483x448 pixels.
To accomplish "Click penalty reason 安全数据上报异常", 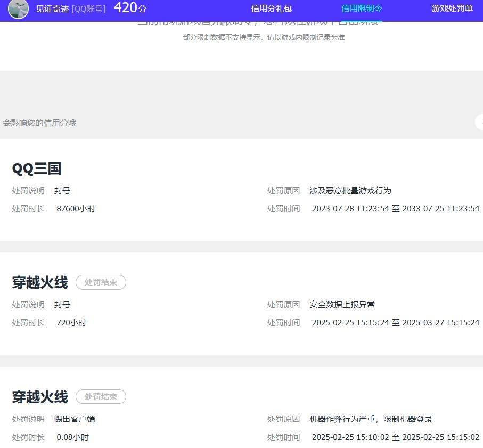I will [x=342, y=305].
